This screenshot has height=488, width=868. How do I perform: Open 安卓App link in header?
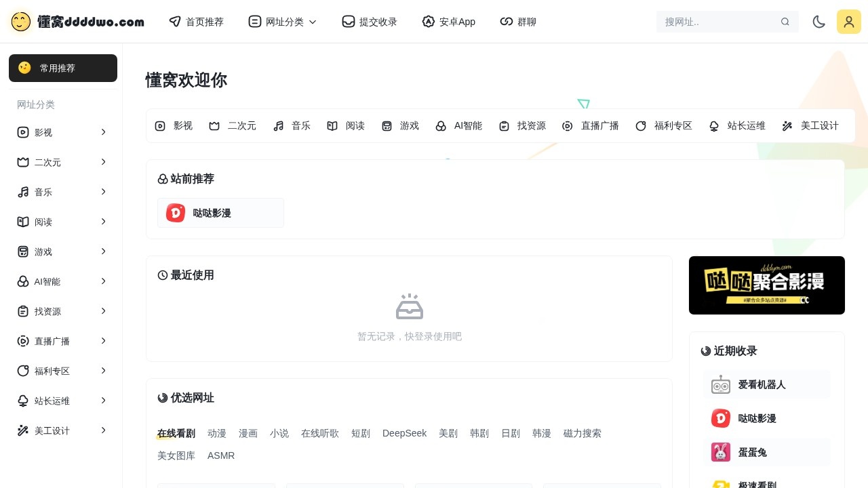[x=449, y=22]
